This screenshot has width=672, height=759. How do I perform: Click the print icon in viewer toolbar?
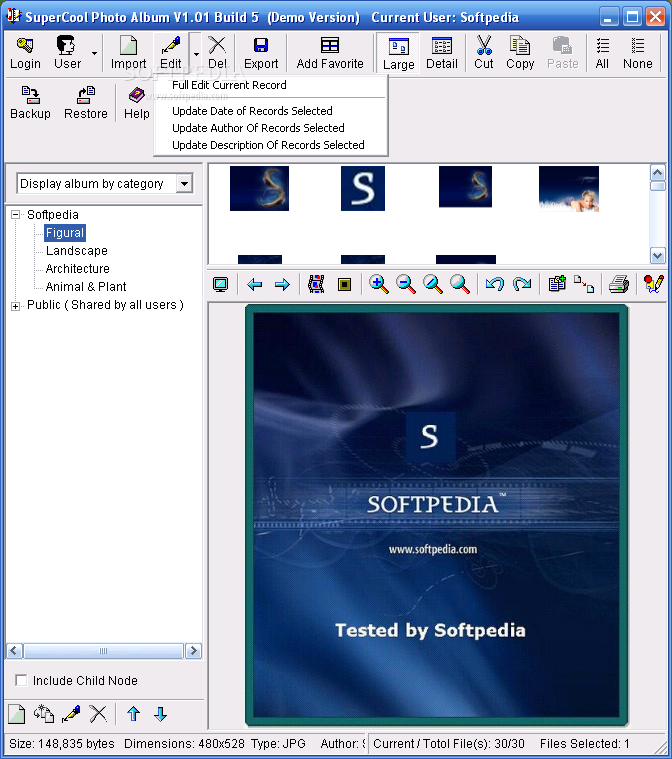619,284
